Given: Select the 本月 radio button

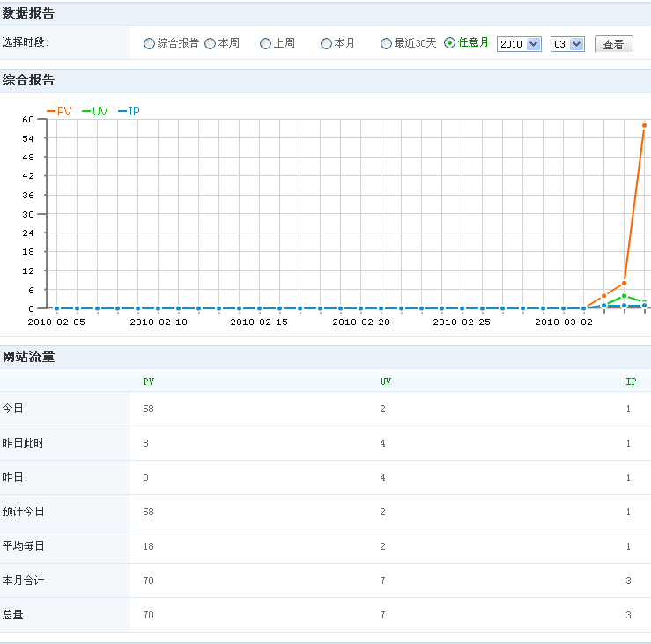Looking at the screenshot, I should pos(326,43).
